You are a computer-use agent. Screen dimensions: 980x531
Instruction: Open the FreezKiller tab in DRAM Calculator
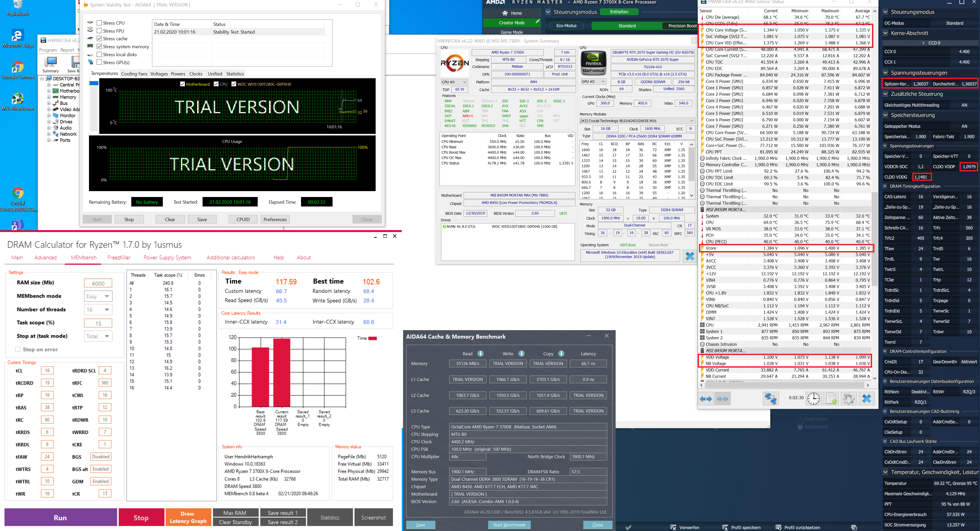click(x=119, y=258)
